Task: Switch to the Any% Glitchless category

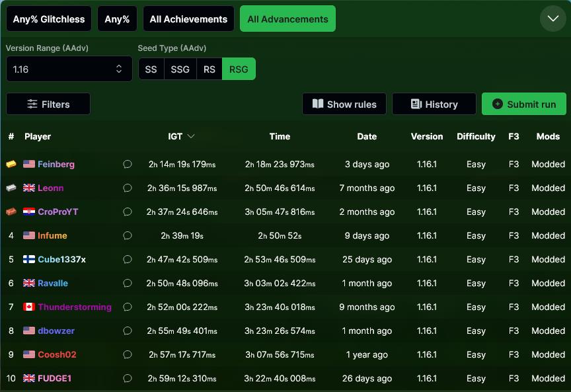Action: [49, 19]
